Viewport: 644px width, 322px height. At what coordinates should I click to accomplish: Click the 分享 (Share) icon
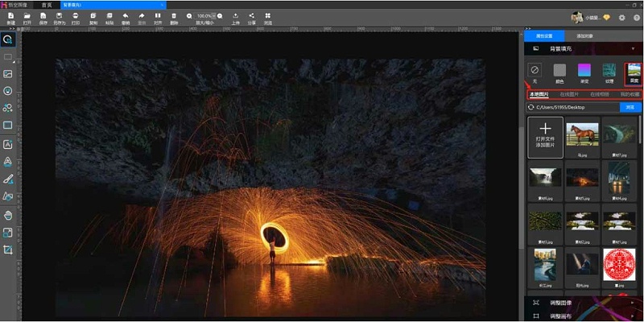[251, 17]
